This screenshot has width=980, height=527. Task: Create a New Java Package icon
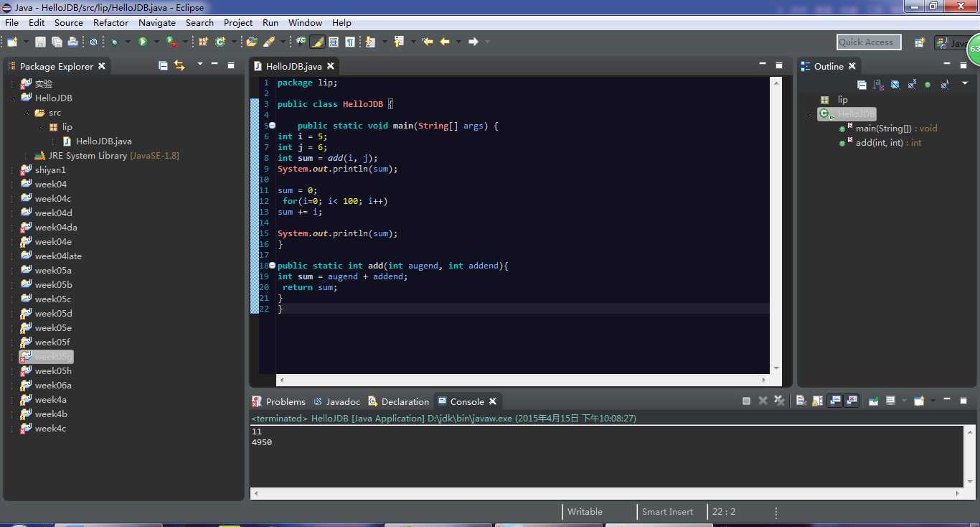point(202,42)
